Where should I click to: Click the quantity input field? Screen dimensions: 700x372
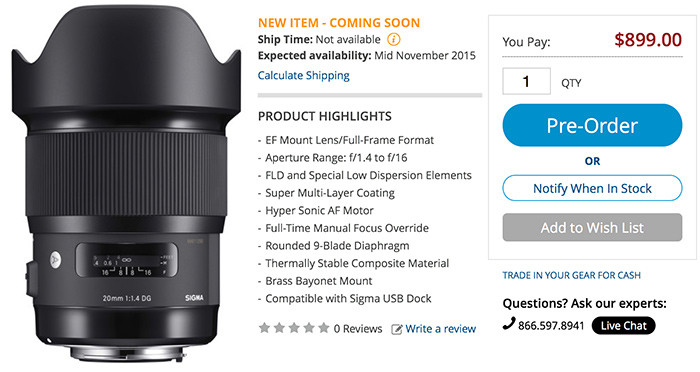coord(526,81)
